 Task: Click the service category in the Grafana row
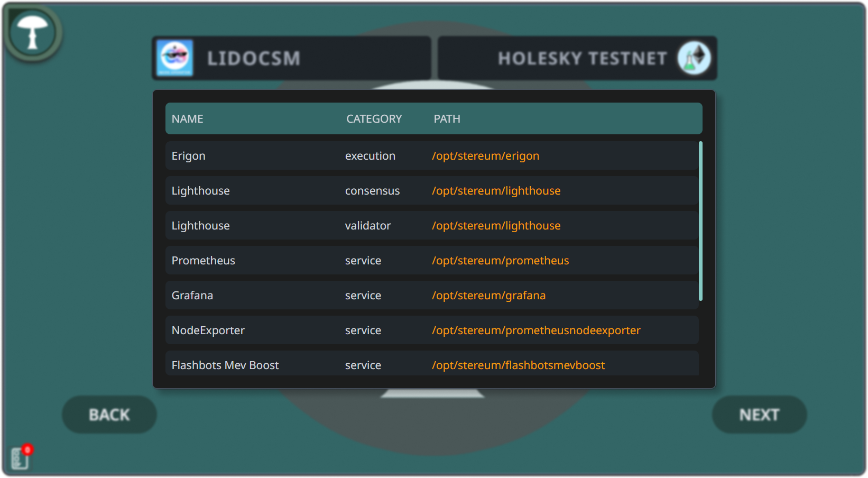[x=363, y=296]
